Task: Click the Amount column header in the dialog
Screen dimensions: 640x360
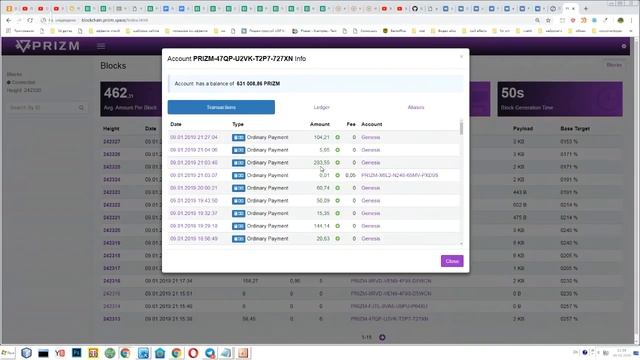Action: 320,124
